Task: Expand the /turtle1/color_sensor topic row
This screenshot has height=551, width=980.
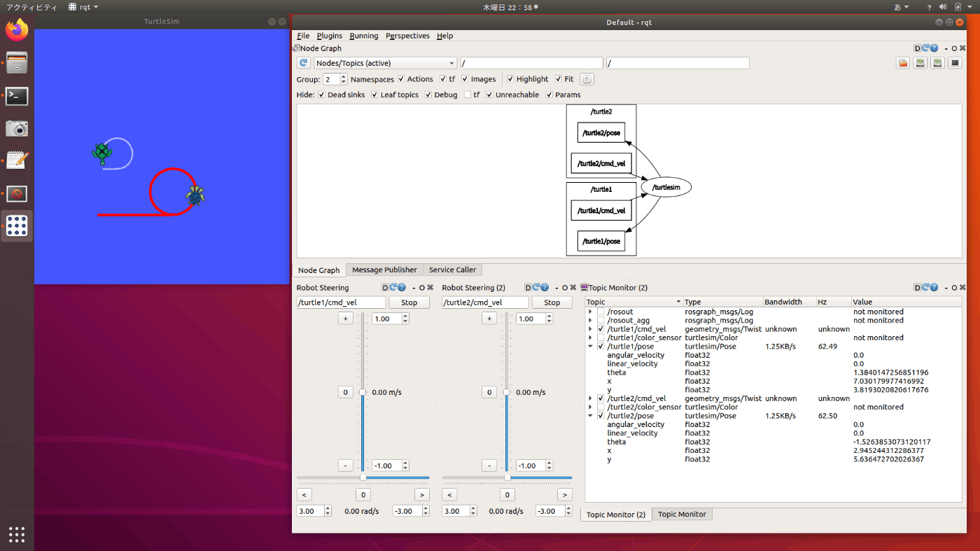Action: click(590, 337)
